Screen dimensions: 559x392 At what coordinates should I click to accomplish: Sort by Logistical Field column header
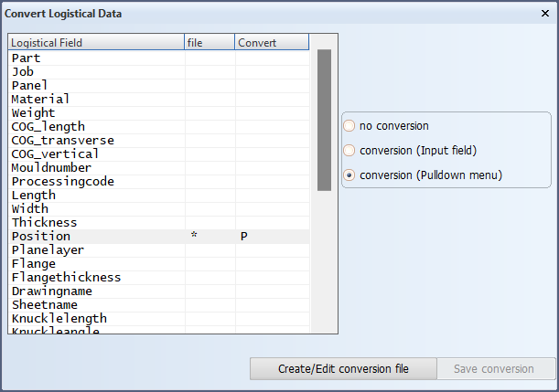(96, 42)
